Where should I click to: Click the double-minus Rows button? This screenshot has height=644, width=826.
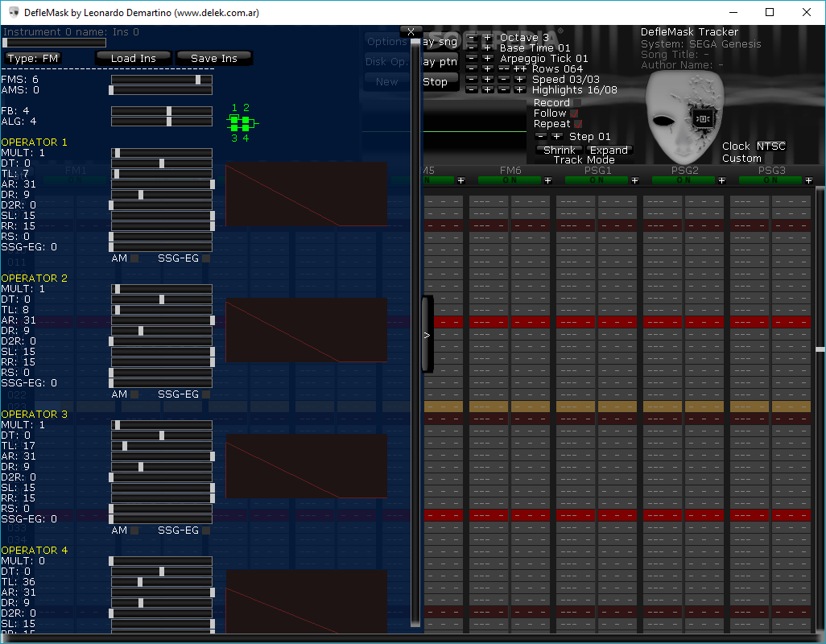click(504, 69)
